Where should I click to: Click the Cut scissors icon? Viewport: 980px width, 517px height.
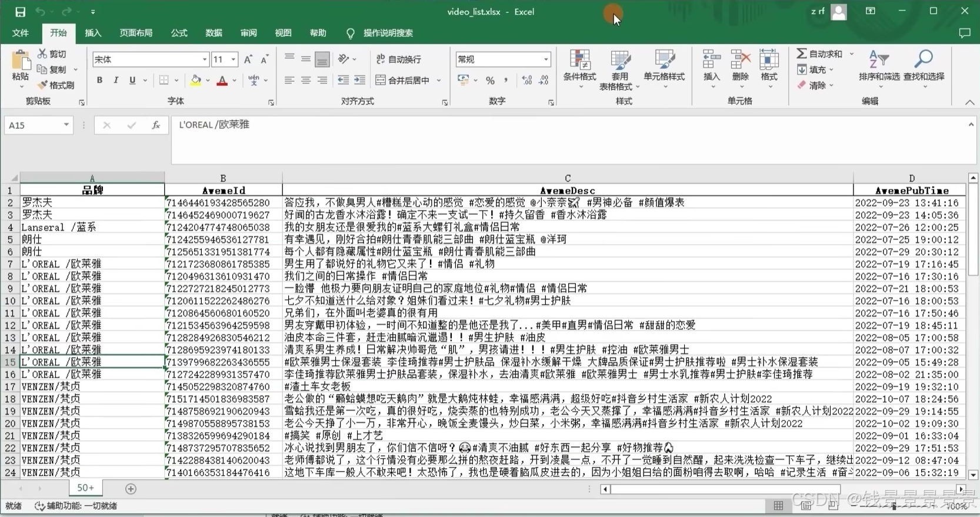(42, 54)
